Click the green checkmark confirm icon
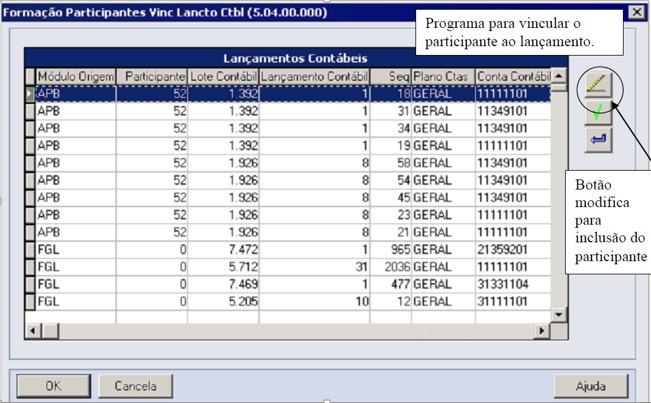651x403 pixels. (x=598, y=112)
